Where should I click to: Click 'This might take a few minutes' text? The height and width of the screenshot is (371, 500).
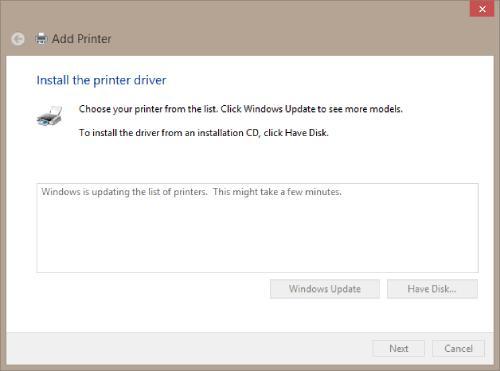tap(277, 192)
